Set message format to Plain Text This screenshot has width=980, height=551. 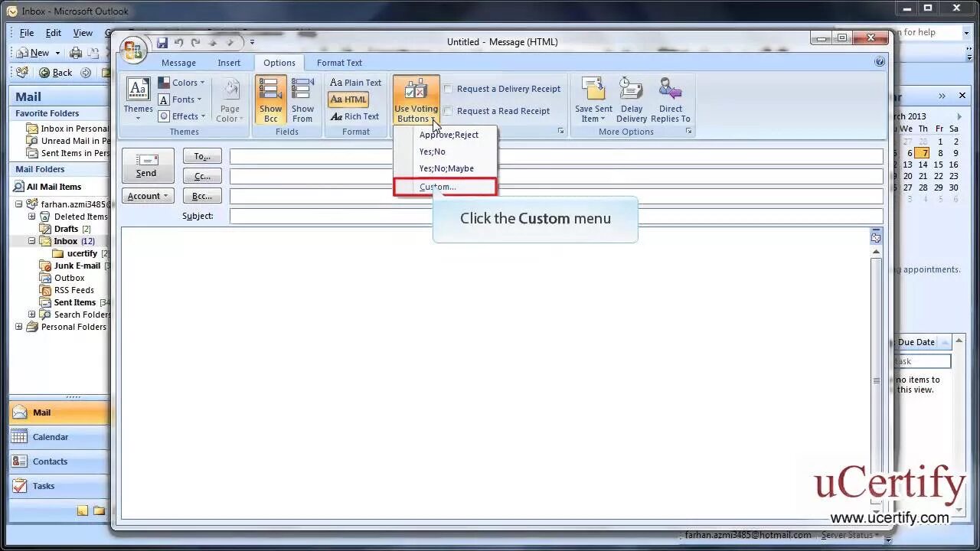click(355, 83)
